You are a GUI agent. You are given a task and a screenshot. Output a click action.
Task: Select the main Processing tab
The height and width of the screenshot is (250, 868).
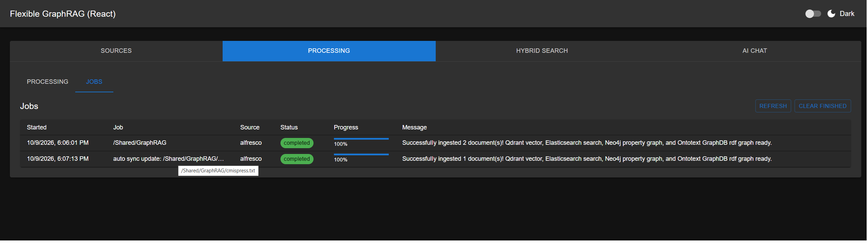(x=329, y=51)
